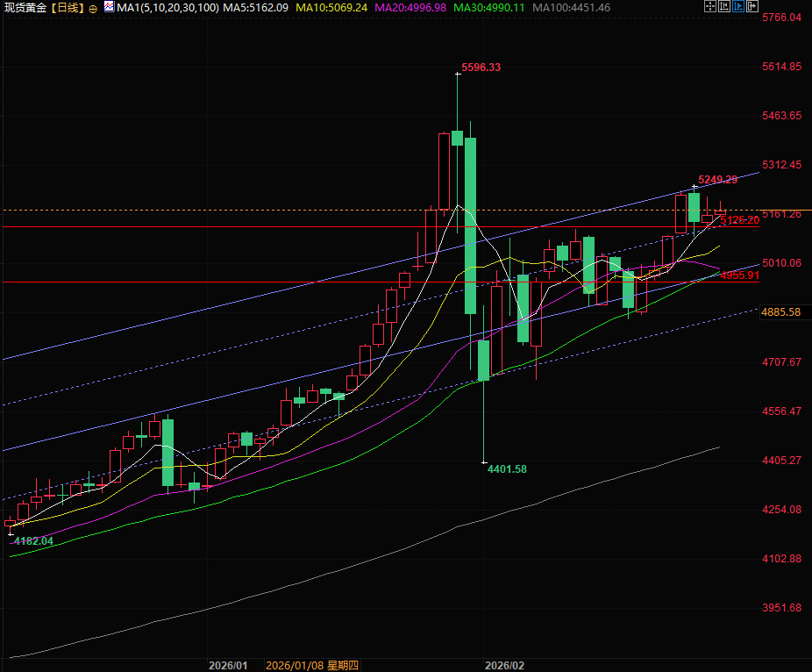This screenshot has width=812, height=672.
Task: Select the 日线 period label
Action: [x=68, y=8]
